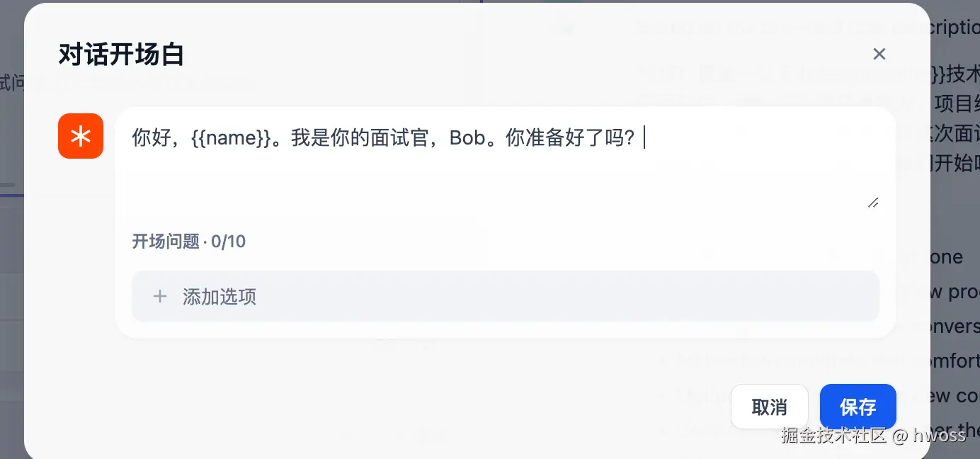Viewport: 980px width, 459px height.
Task: Click the word Bob in the message
Action: [x=467, y=138]
